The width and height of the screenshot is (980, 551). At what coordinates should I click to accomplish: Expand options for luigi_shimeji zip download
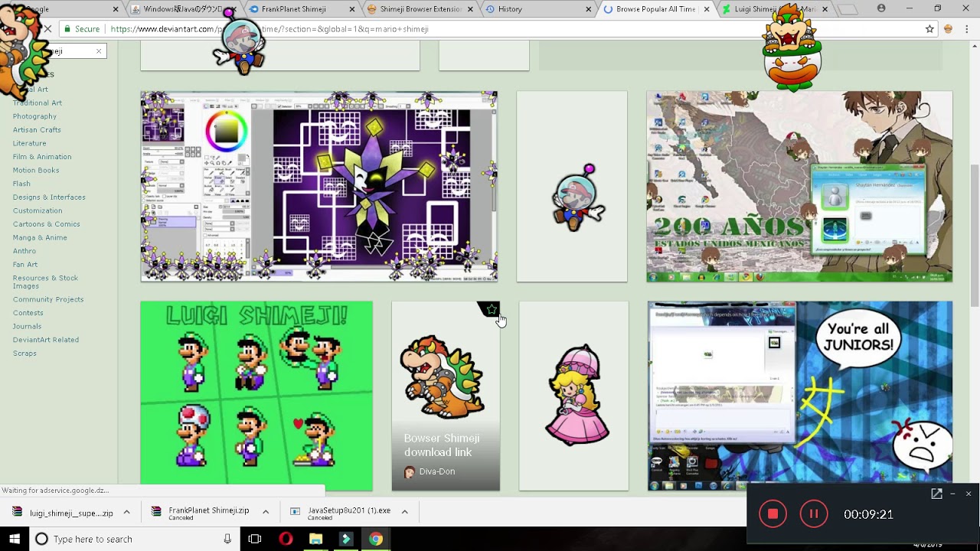coord(126,512)
